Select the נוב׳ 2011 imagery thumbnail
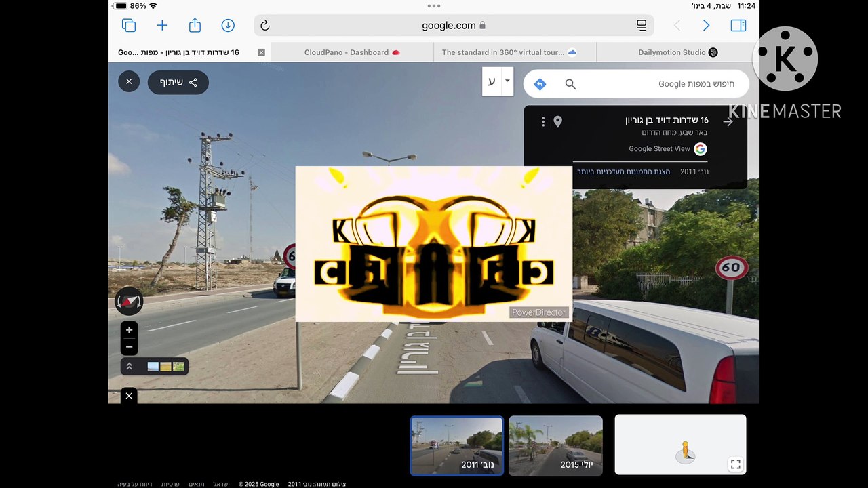The image size is (868, 488). [x=457, y=445]
